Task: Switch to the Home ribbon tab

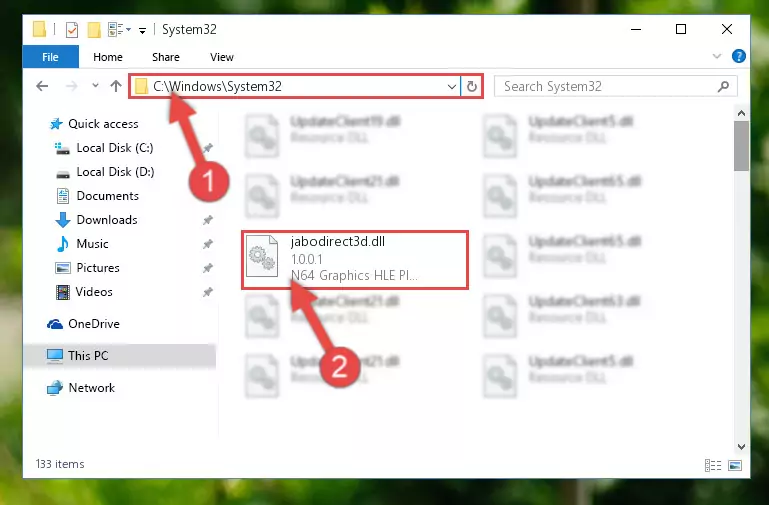Action: 108,57
